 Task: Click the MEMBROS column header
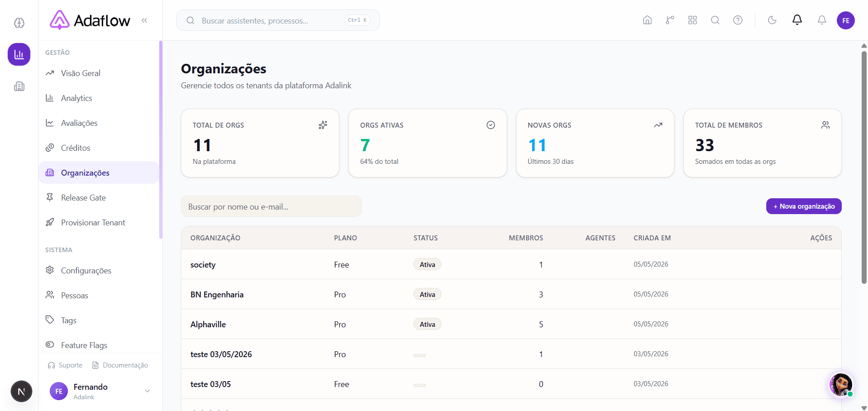click(526, 238)
